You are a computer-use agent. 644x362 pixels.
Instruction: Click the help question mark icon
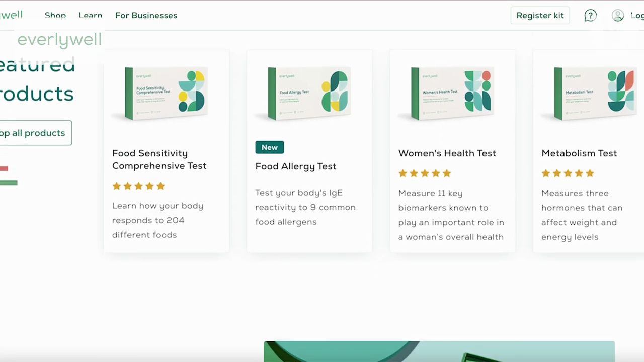click(x=590, y=16)
